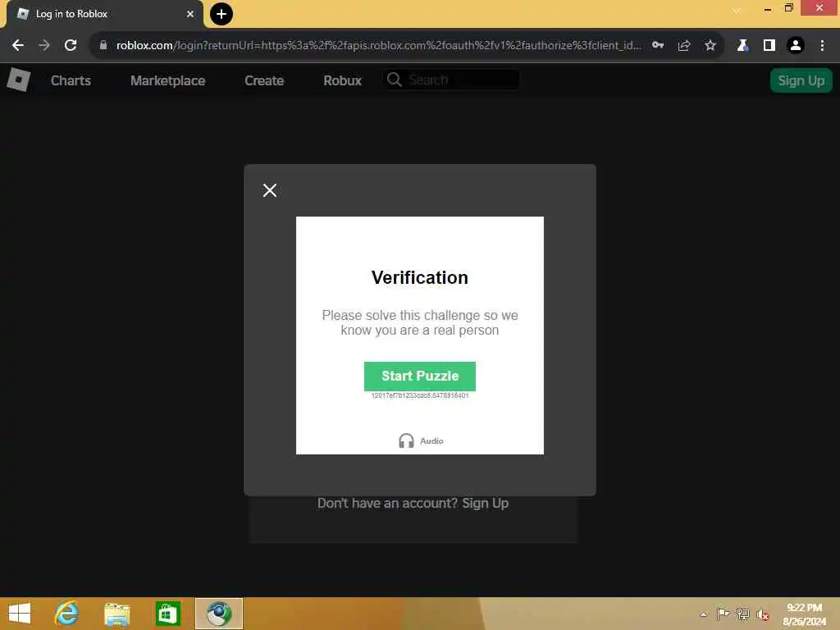Click the Start Puzzle button
840x630 pixels.
tap(419, 376)
